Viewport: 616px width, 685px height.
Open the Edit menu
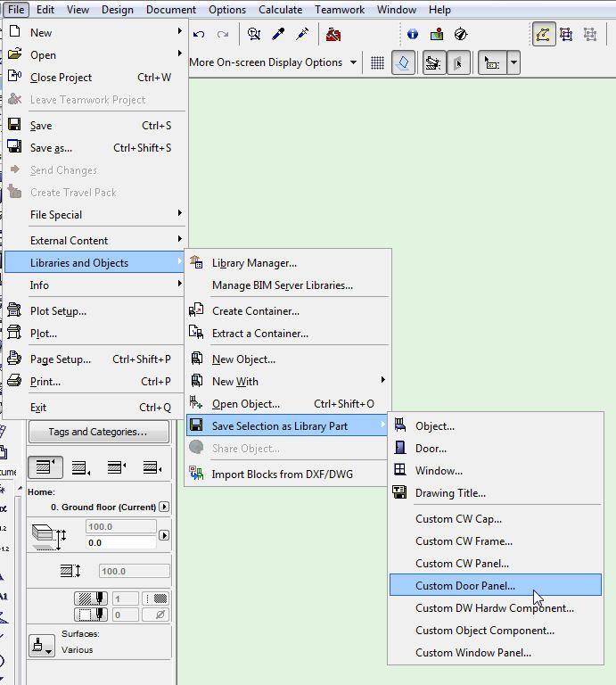(45, 10)
